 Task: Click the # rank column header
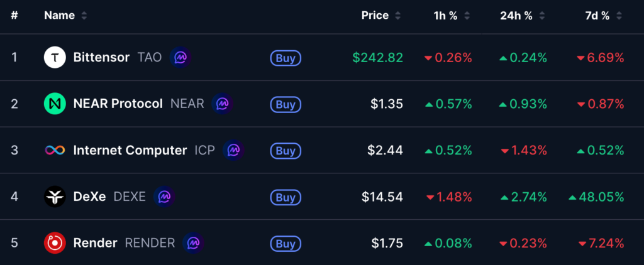tap(14, 16)
